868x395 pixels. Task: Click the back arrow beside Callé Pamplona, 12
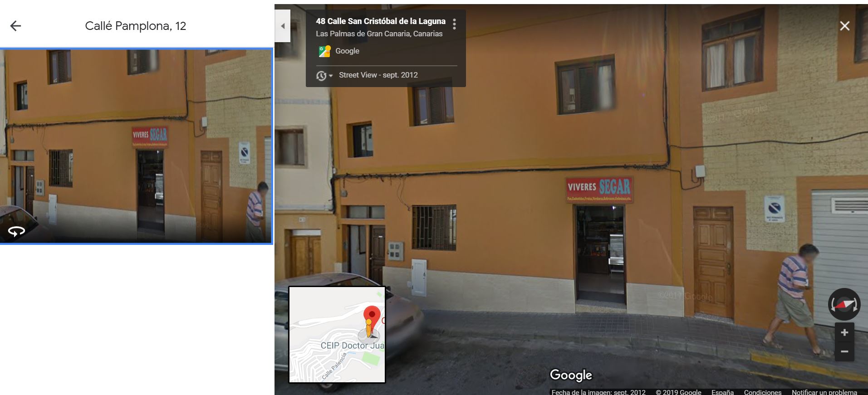coord(15,26)
